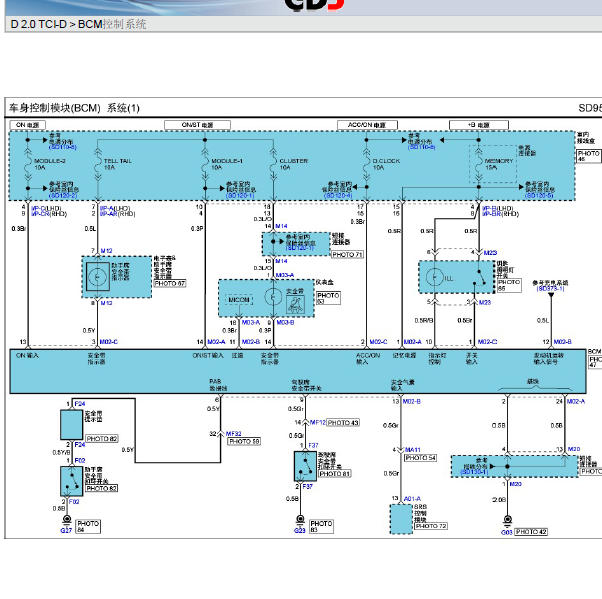Click the PHOTO 71 button
602x599 pixels.
(x=347, y=254)
